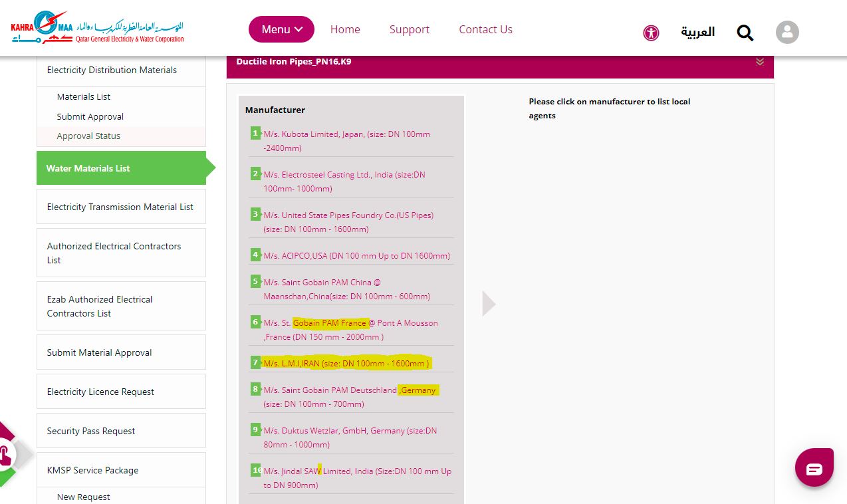Open the search magnifier icon
This screenshot has height=504, width=847.
pyautogui.click(x=745, y=33)
